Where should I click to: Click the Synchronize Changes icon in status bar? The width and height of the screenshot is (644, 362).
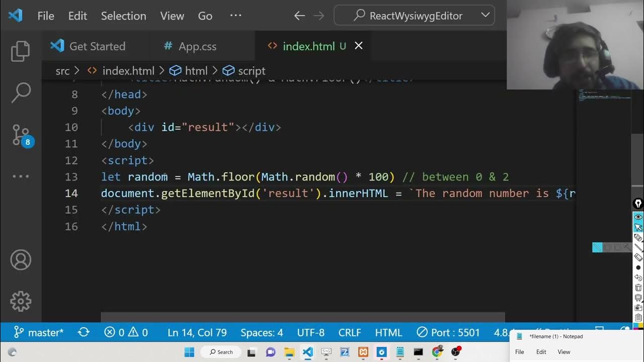tap(84, 332)
